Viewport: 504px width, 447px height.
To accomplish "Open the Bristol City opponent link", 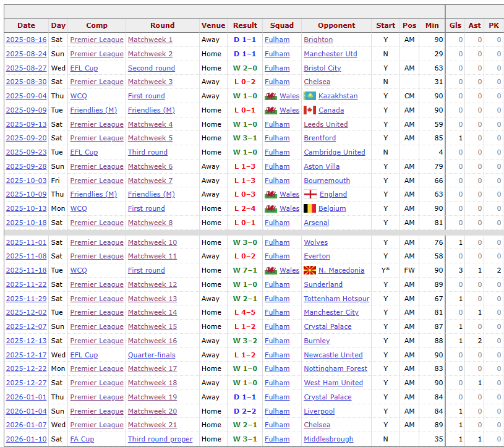I will tap(322, 68).
